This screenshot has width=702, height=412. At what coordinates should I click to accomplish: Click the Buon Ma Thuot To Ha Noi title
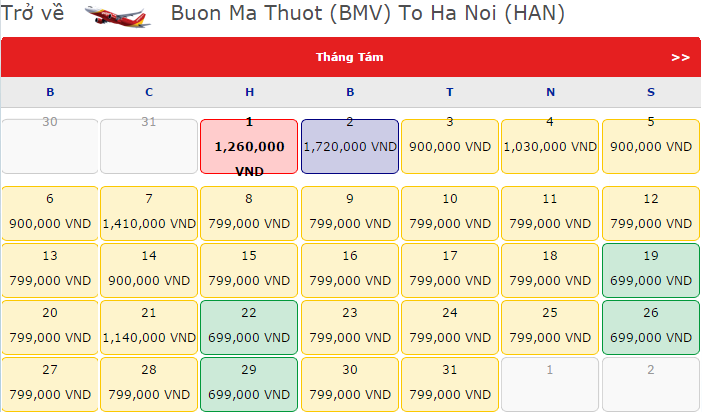(x=368, y=14)
